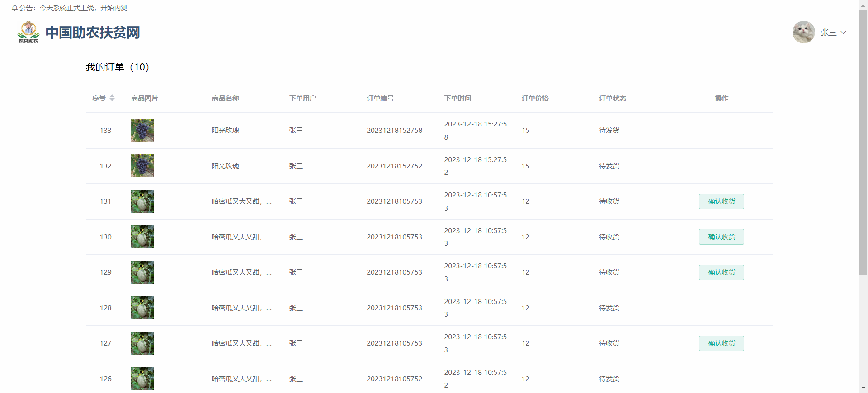The height and width of the screenshot is (393, 868).
Task: Select sequence number 133
Action: [x=106, y=131]
